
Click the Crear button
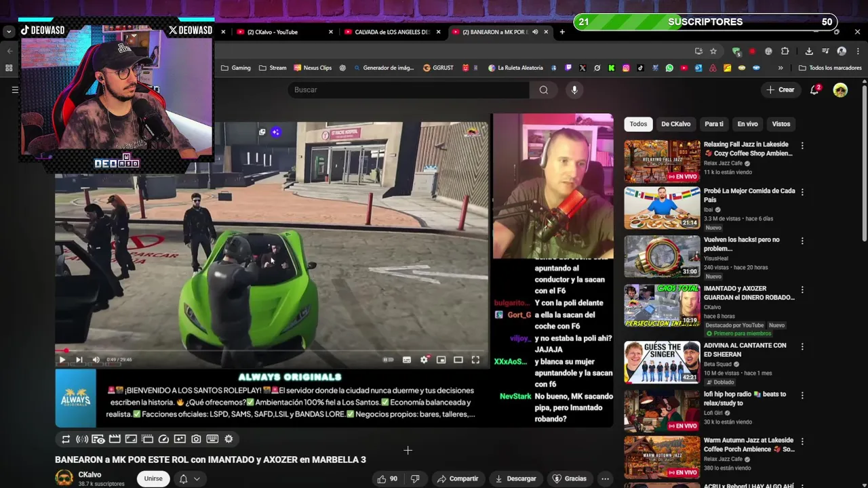(780, 89)
